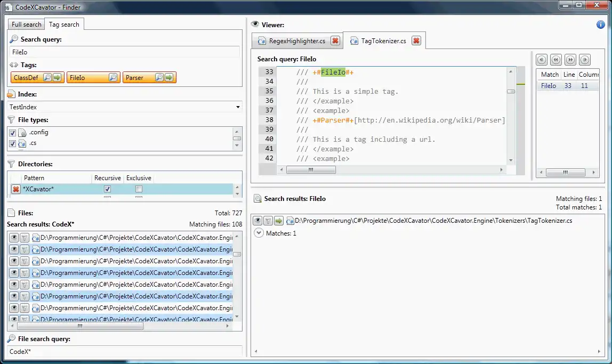Click the *XCavator* pattern text
The image size is (612, 364).
[38, 189]
